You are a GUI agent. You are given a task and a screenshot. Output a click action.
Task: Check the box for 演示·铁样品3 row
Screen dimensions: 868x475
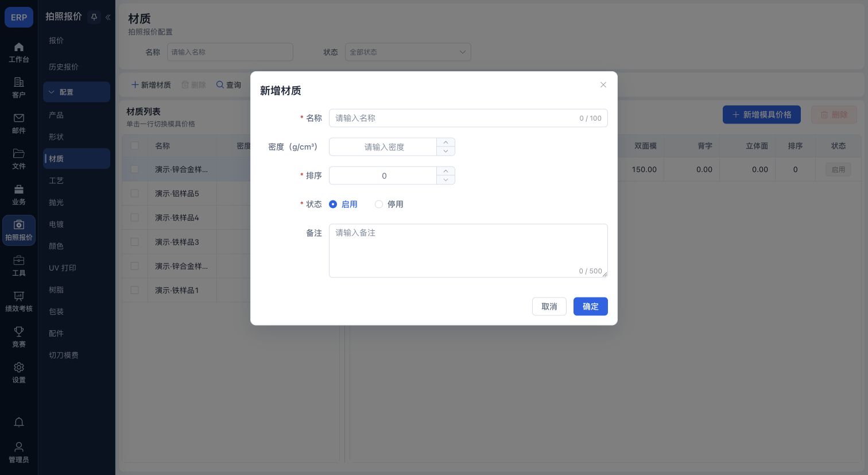coord(134,242)
